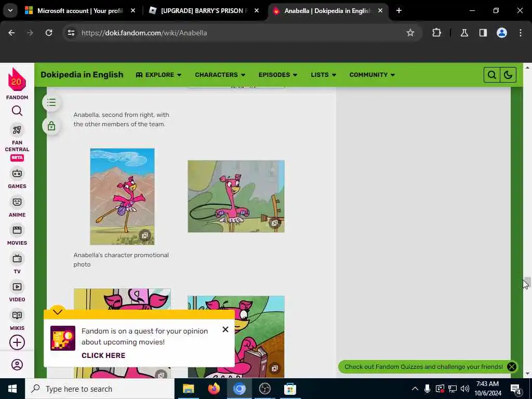Click the taskbar search box
Image resolution: width=532 pixels, height=399 pixels.
[99, 389]
